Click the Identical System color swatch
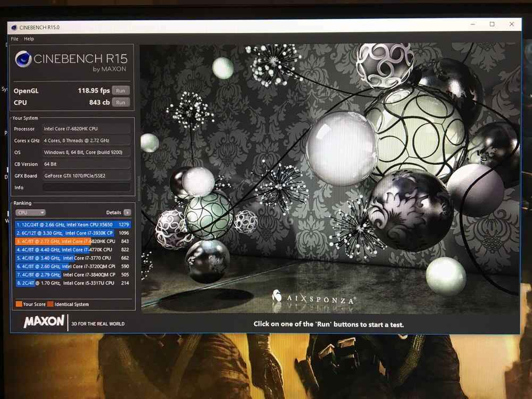This screenshot has height=399, width=532. (x=50, y=304)
